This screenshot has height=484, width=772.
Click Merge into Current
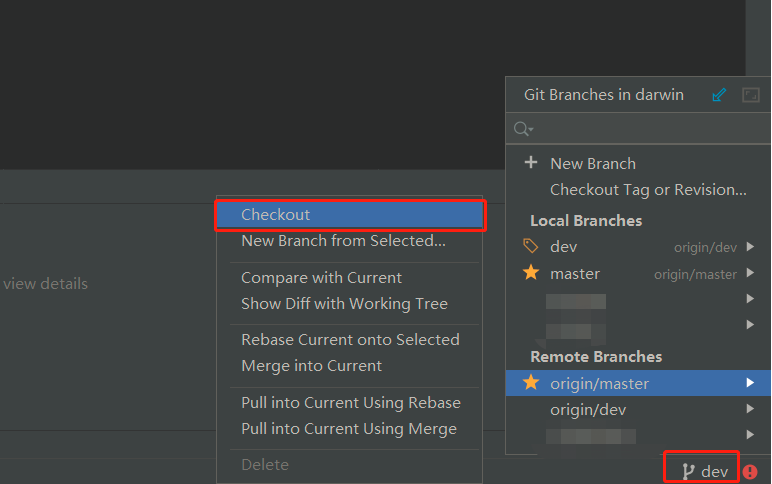(x=311, y=366)
